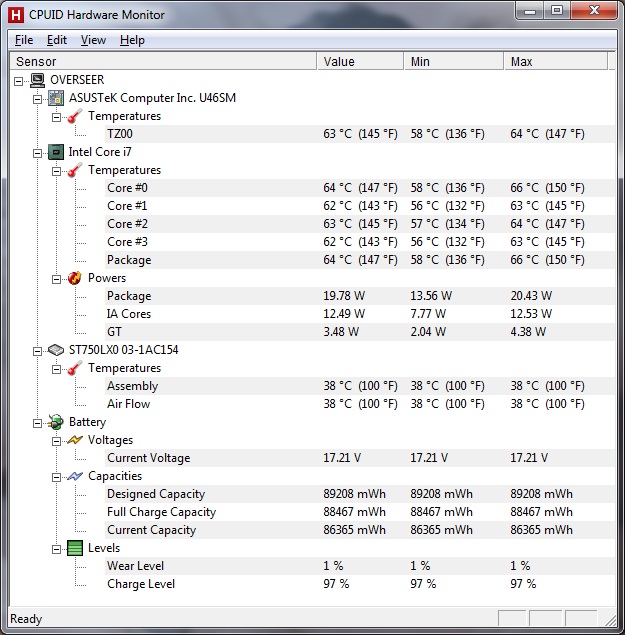Click the Battery icon
625x635 pixels.
coord(56,422)
